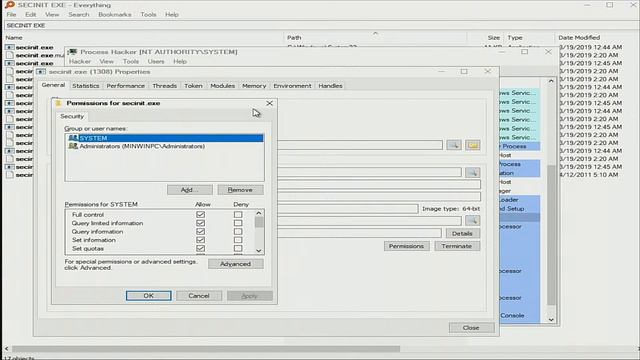
Task: Switch to the Statistics tab
Action: click(86, 86)
